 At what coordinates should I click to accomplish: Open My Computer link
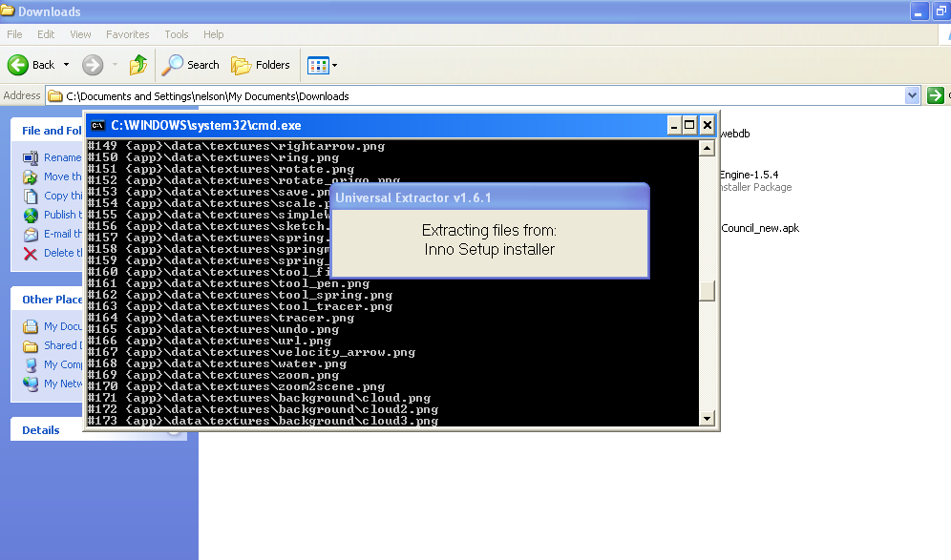coord(62,364)
